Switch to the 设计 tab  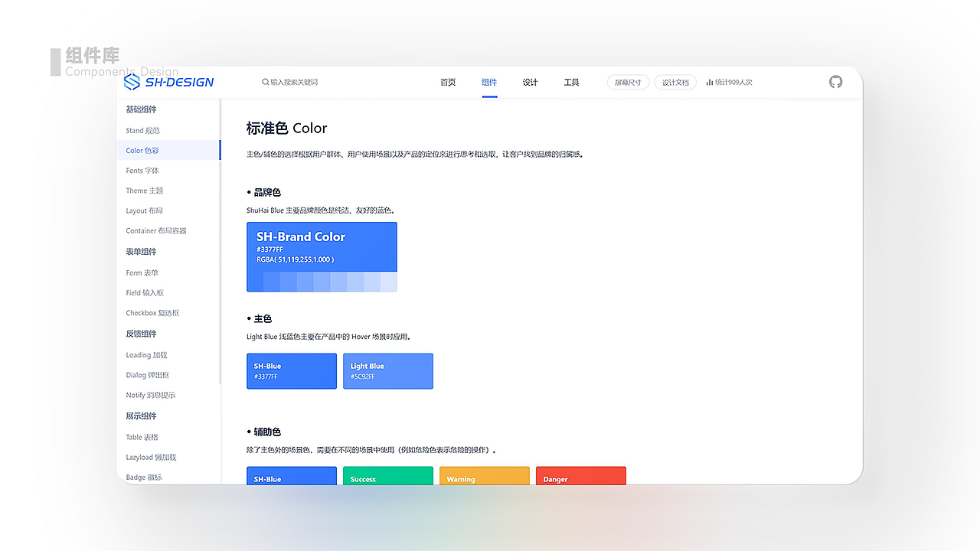[x=530, y=81]
